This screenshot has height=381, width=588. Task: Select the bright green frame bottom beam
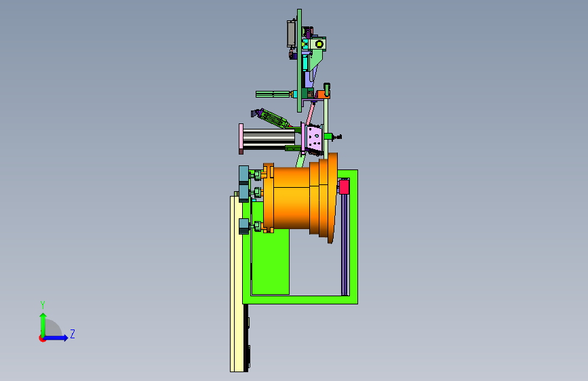click(x=300, y=300)
